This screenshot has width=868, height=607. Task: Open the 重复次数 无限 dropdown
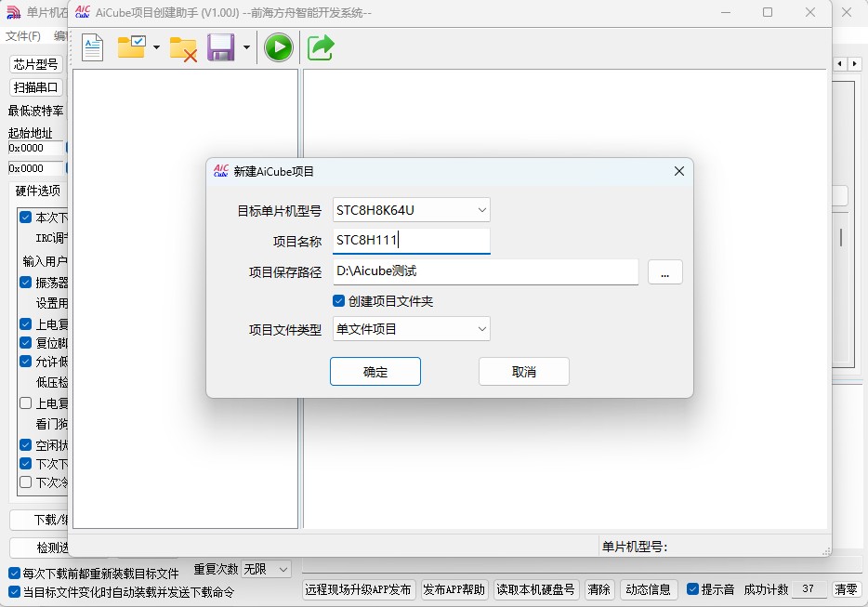(266, 569)
